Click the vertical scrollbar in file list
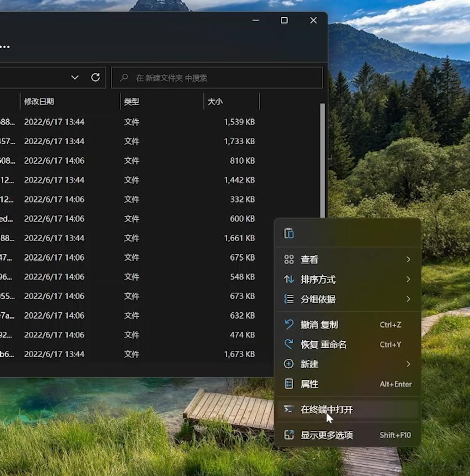 (x=322, y=159)
